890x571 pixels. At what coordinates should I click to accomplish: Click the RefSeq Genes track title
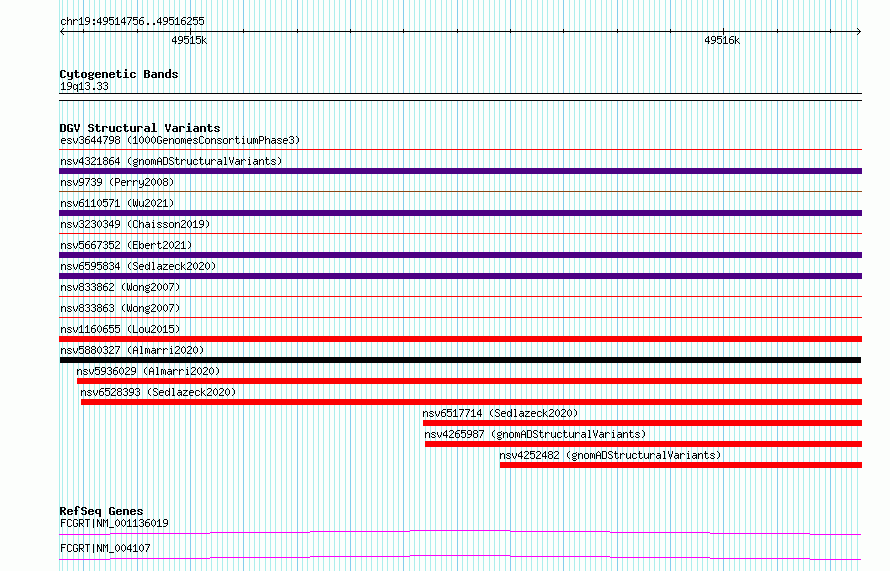pyautogui.click(x=101, y=511)
